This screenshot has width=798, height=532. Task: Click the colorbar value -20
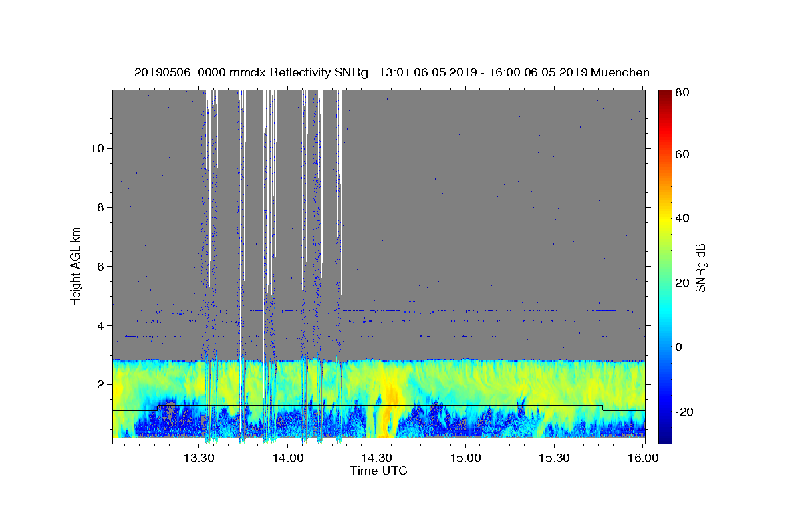click(686, 412)
